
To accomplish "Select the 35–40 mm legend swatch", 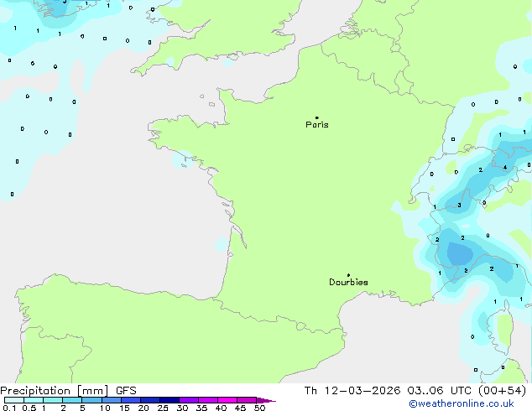I will (x=207, y=400).
